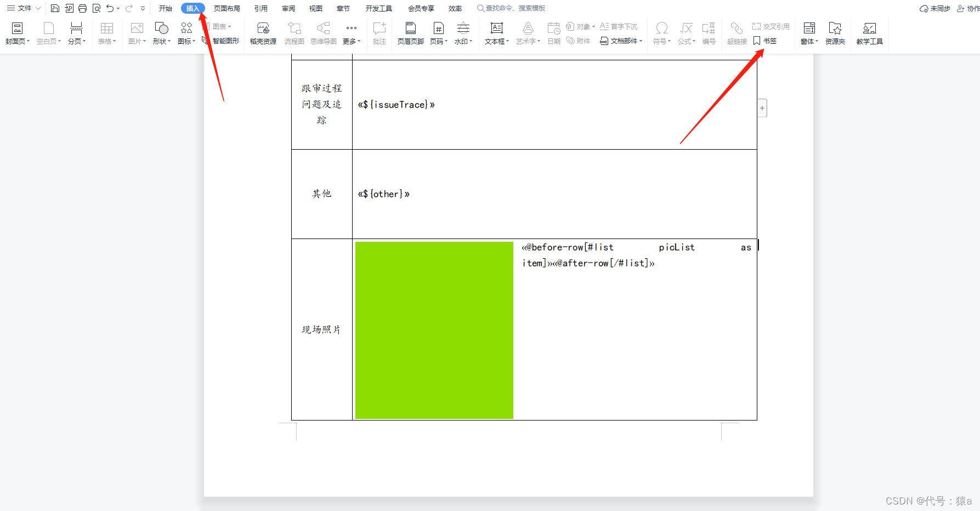The height and width of the screenshot is (511, 980).
Task: Click the 资源夹 resource folder icon
Action: (835, 29)
